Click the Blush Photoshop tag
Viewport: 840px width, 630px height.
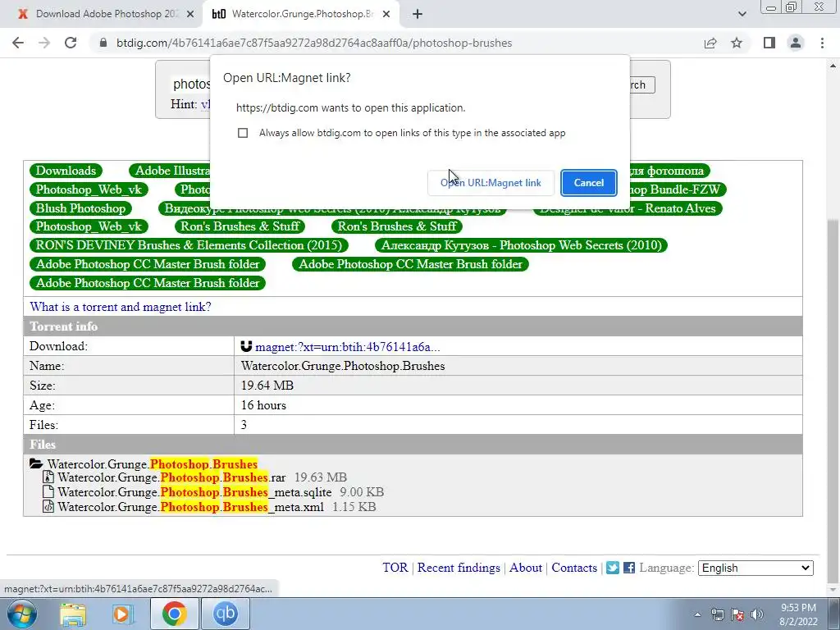click(x=80, y=208)
